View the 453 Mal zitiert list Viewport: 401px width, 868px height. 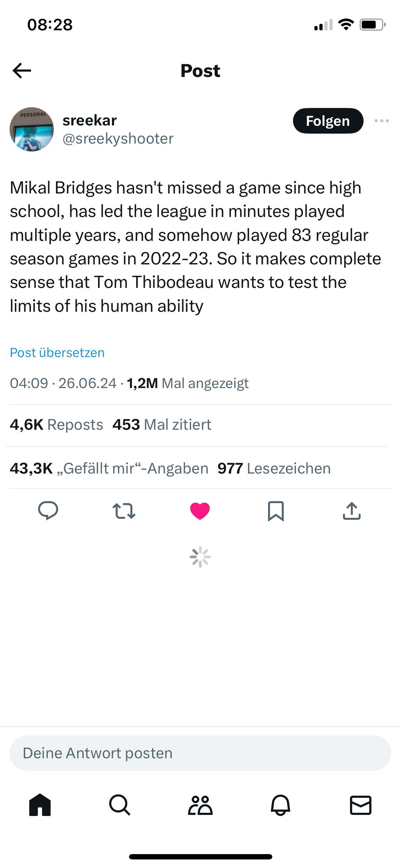[162, 425]
